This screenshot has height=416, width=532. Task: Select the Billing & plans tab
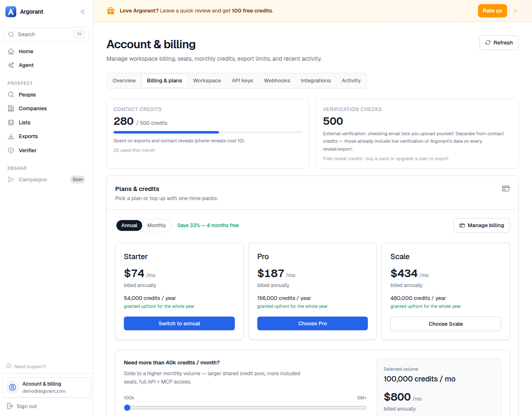point(165,81)
